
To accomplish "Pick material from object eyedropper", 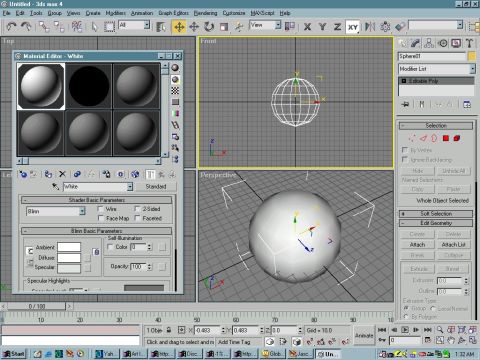I will pyautogui.click(x=56, y=187).
